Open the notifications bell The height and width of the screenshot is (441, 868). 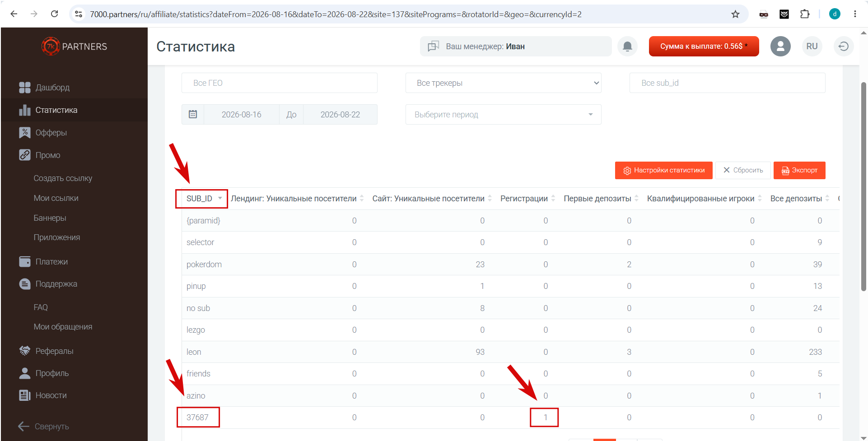tap(627, 46)
